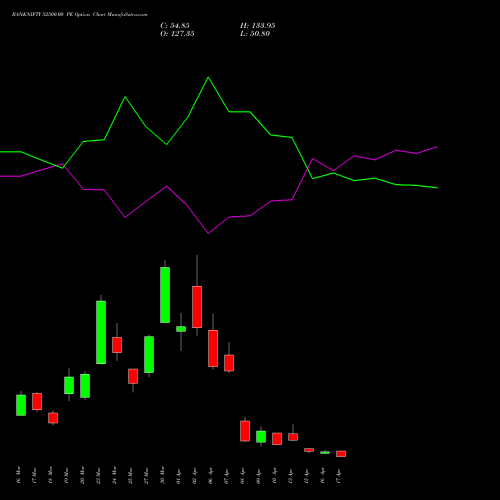
Task: Click the 20 Mar date label
Action: pyautogui.click(x=82, y=475)
